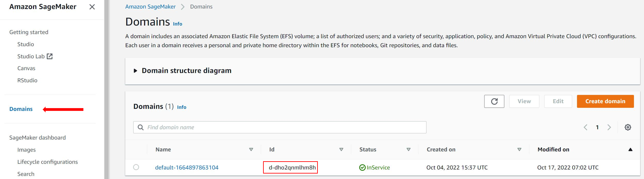Sort by Id column arrow

341,150
